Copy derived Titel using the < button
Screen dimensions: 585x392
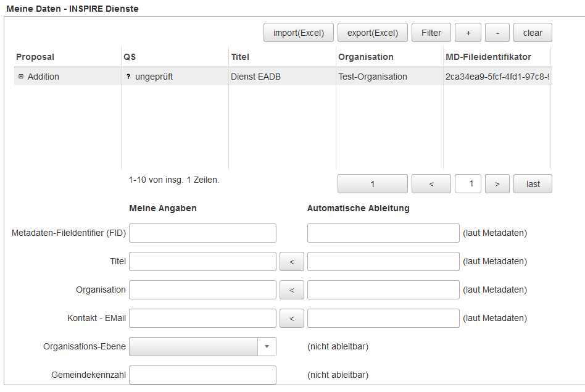[292, 262]
